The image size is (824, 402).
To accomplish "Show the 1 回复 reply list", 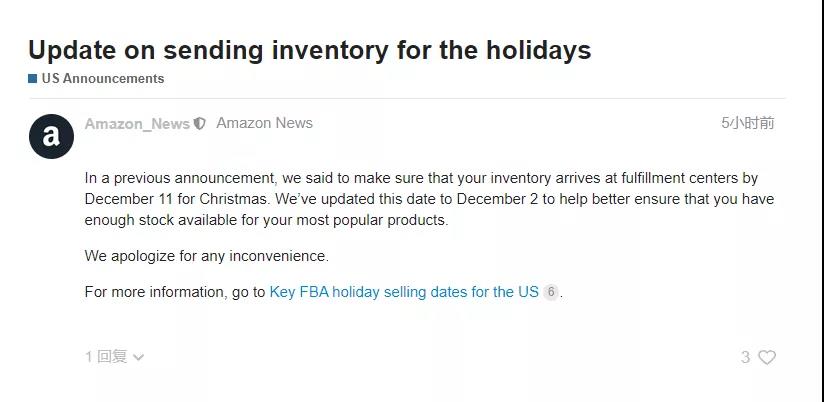I will tap(106, 357).
